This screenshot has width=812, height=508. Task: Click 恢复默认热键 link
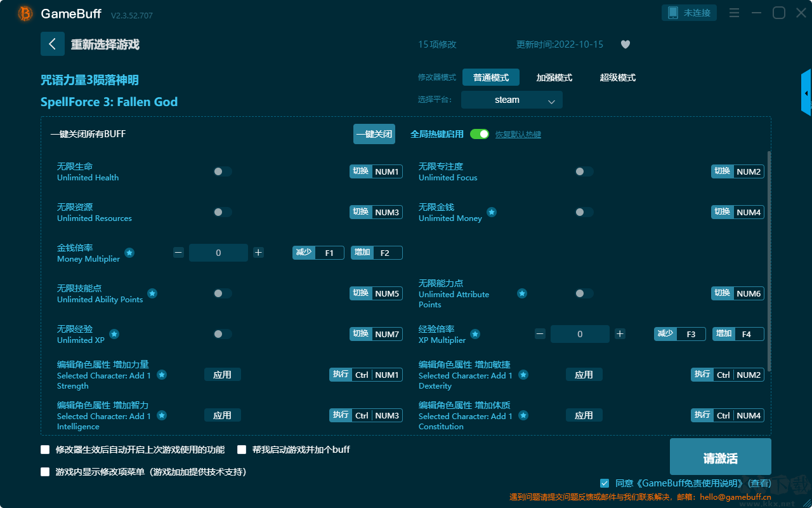(x=518, y=135)
